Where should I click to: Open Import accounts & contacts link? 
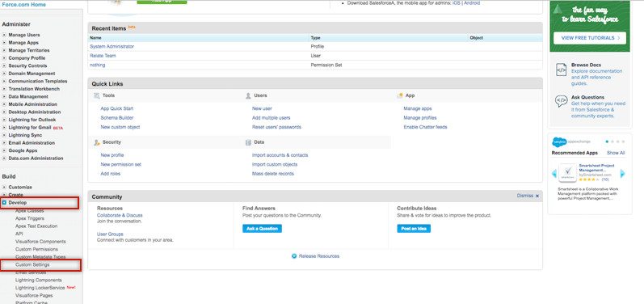click(x=280, y=155)
